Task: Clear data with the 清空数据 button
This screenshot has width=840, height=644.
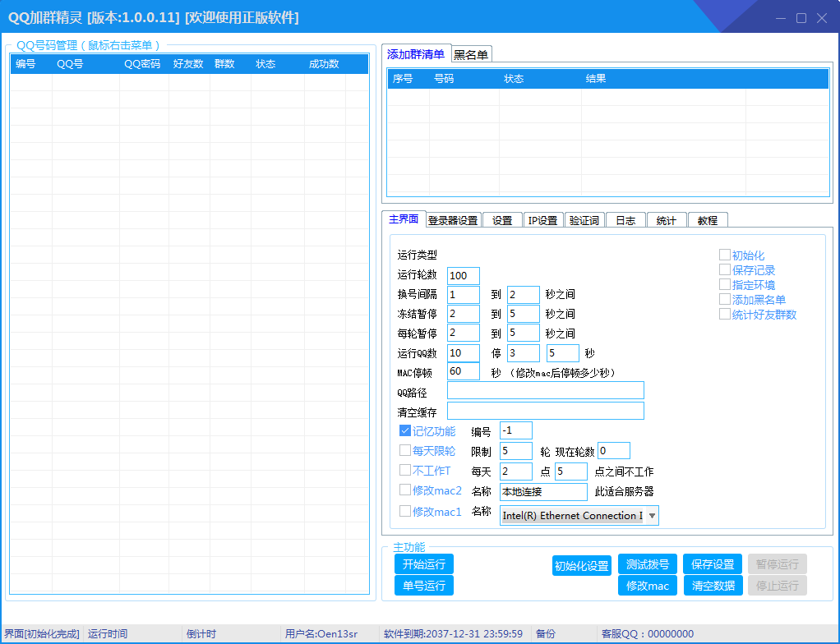Action: [x=713, y=586]
